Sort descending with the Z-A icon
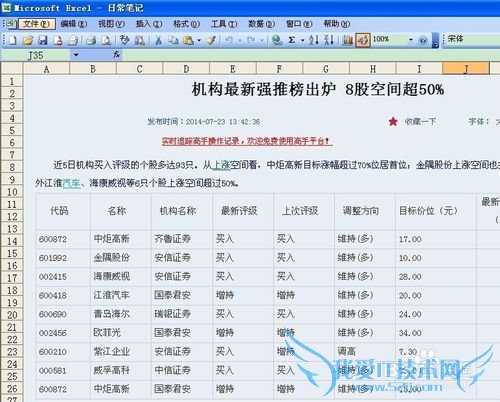The width and height of the screenshot is (500, 402). point(329,40)
